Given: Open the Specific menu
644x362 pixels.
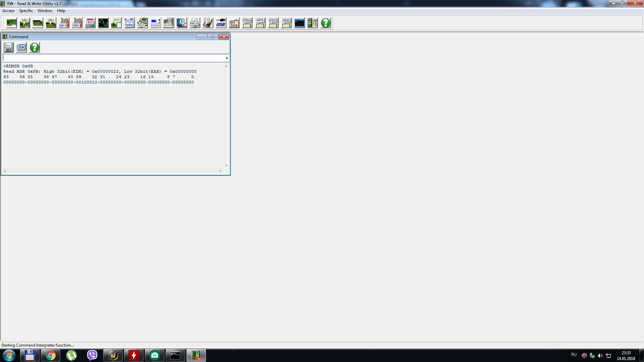Looking at the screenshot, I should pyautogui.click(x=26, y=11).
